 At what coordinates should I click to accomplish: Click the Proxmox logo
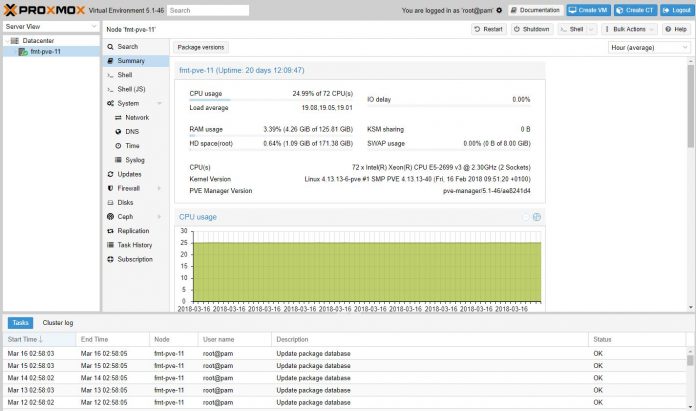coord(44,10)
